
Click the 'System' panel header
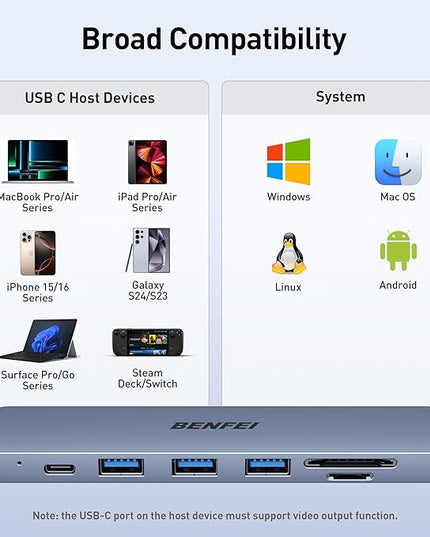click(340, 97)
